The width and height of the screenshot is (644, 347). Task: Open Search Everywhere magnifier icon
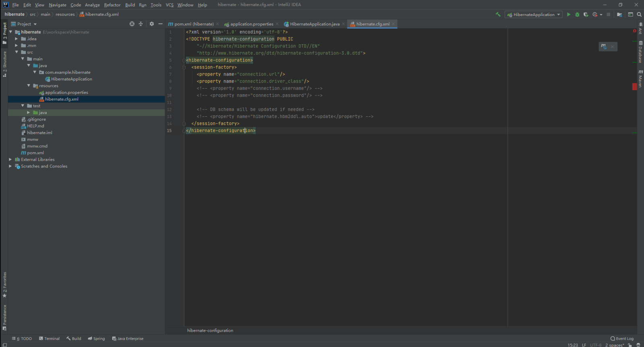pos(639,14)
